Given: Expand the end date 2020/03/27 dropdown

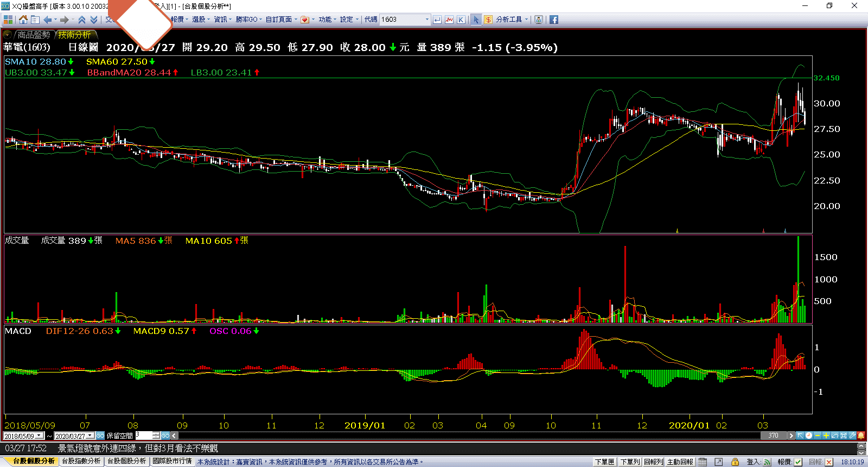Looking at the screenshot, I should coord(90,436).
